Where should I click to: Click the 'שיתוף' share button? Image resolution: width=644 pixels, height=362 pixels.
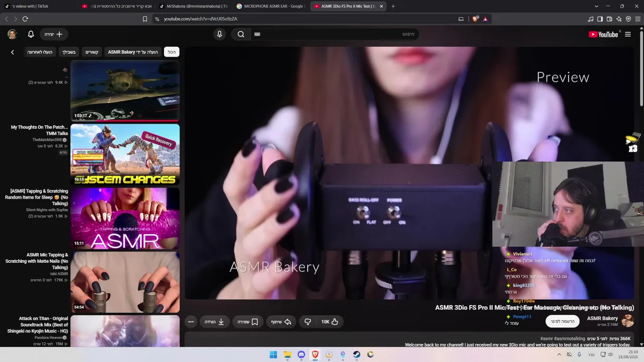[x=281, y=322]
